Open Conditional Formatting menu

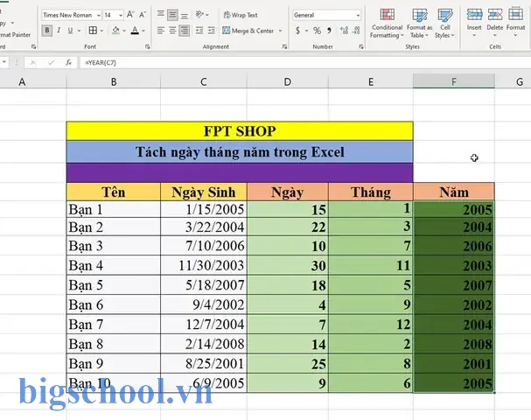[x=387, y=23]
